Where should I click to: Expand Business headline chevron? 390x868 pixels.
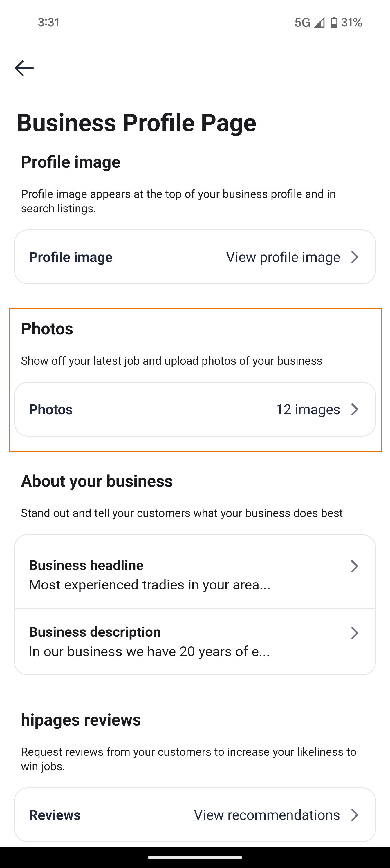(x=354, y=566)
